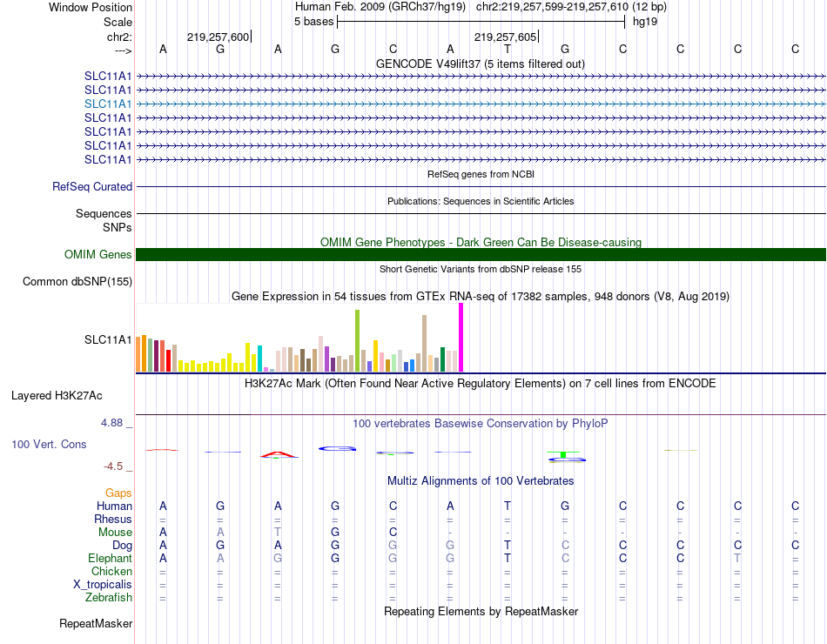Click the Sequences track label

tap(104, 213)
